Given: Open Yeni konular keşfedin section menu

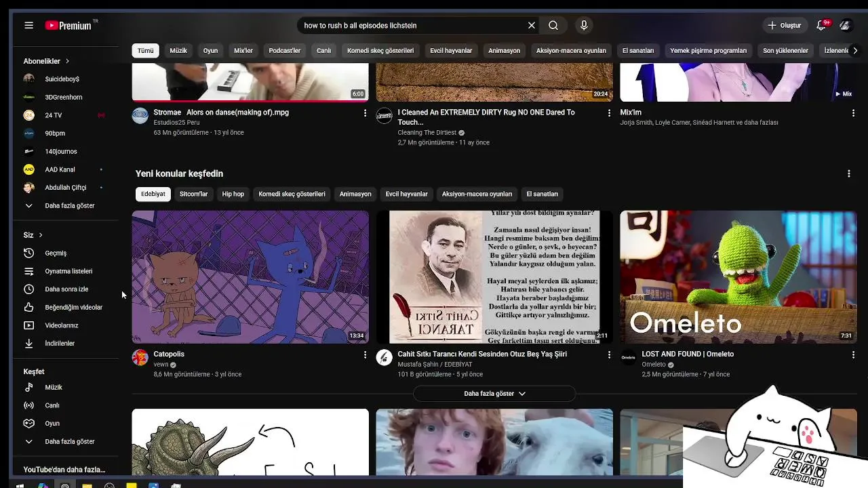Looking at the screenshot, I should pyautogui.click(x=848, y=174).
